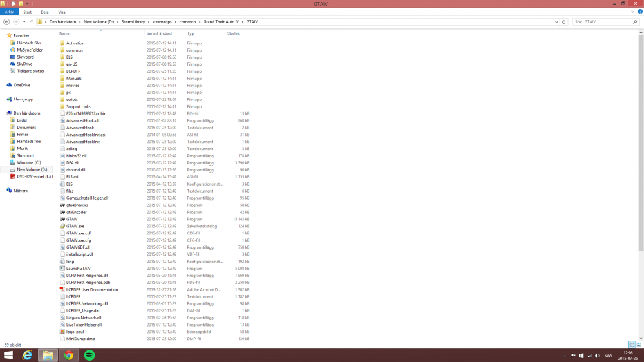Select the gtaEncoder program icon

click(62, 212)
